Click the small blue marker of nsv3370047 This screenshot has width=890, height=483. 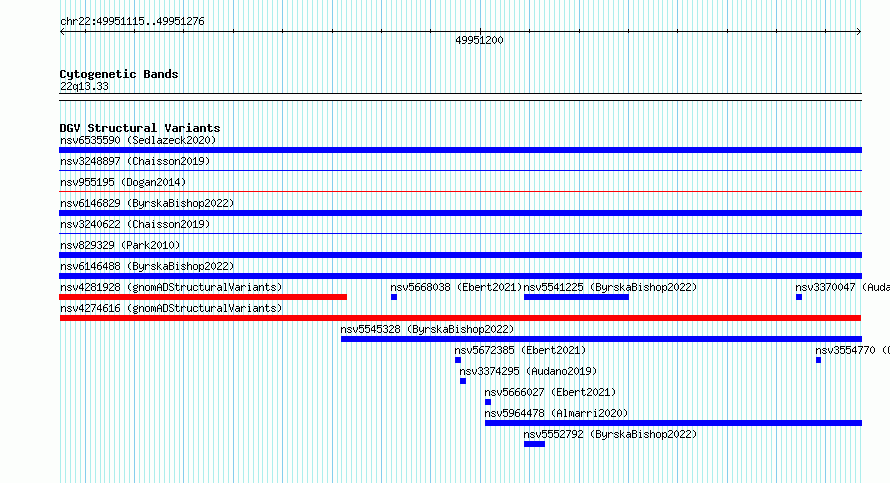click(x=799, y=297)
